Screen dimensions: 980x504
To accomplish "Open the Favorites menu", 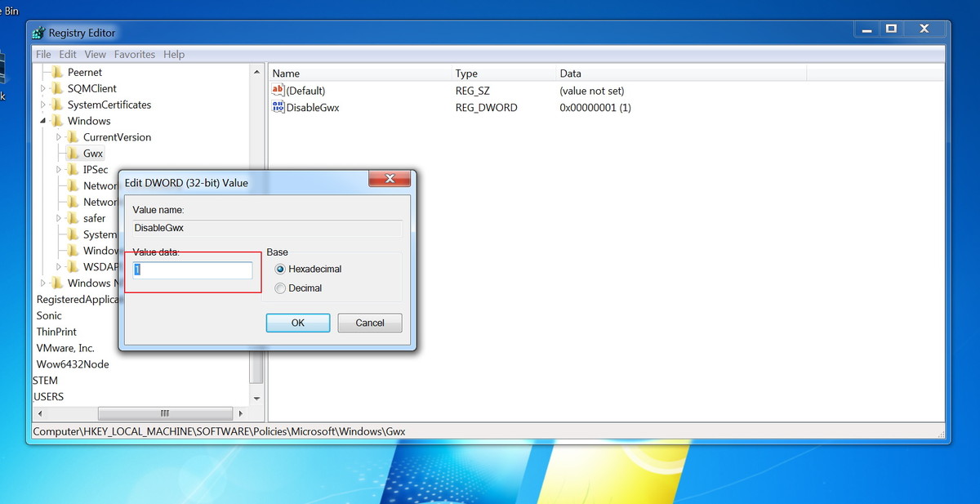I will click(x=134, y=54).
